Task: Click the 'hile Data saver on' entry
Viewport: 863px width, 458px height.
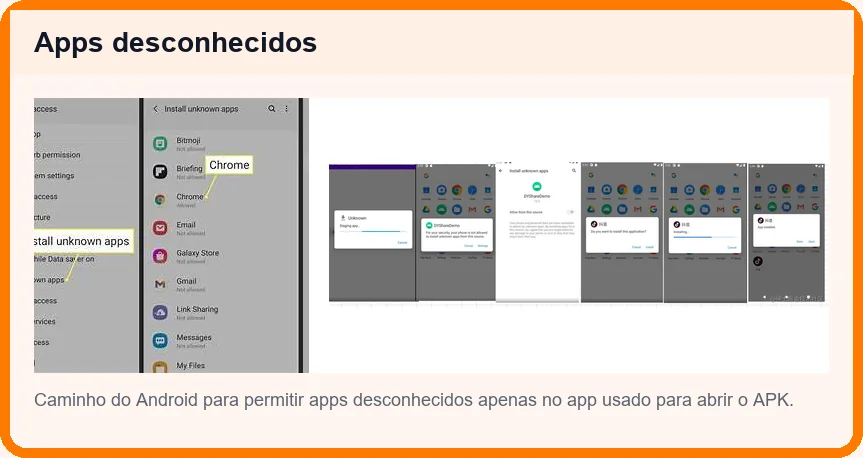Action: pos(64,259)
